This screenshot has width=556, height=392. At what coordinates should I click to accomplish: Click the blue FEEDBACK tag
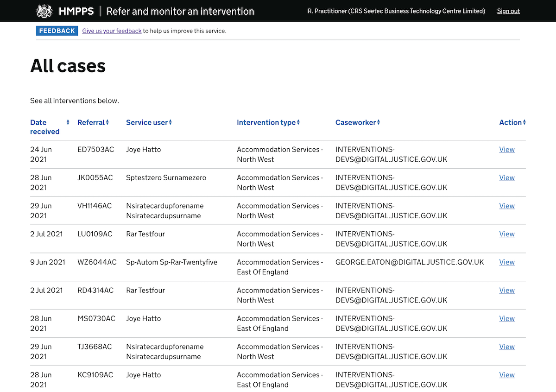57,31
